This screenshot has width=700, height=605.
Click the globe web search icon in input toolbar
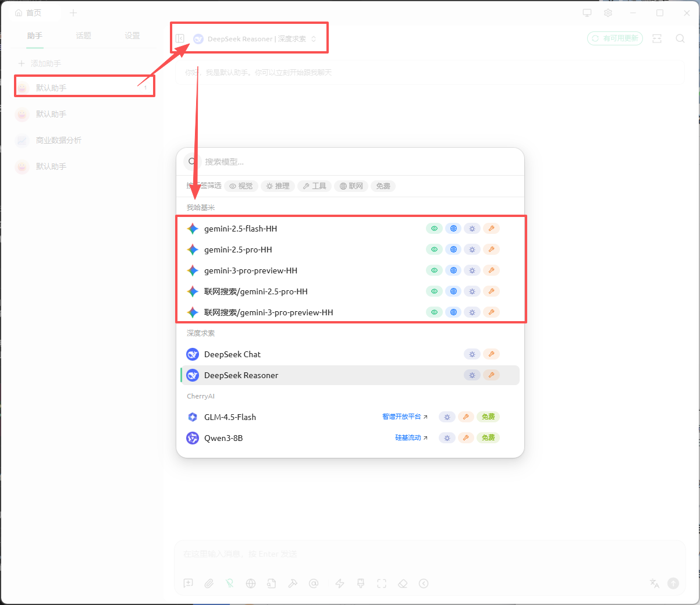tap(251, 583)
